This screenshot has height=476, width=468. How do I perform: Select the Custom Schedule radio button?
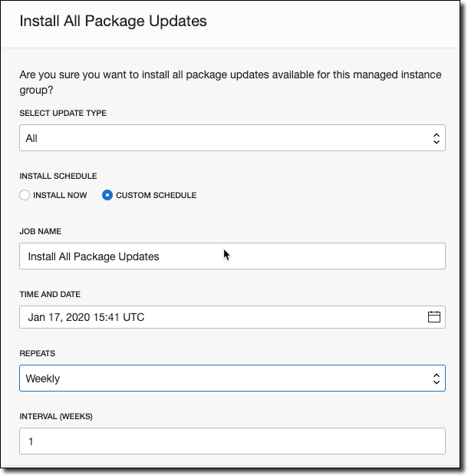click(107, 195)
